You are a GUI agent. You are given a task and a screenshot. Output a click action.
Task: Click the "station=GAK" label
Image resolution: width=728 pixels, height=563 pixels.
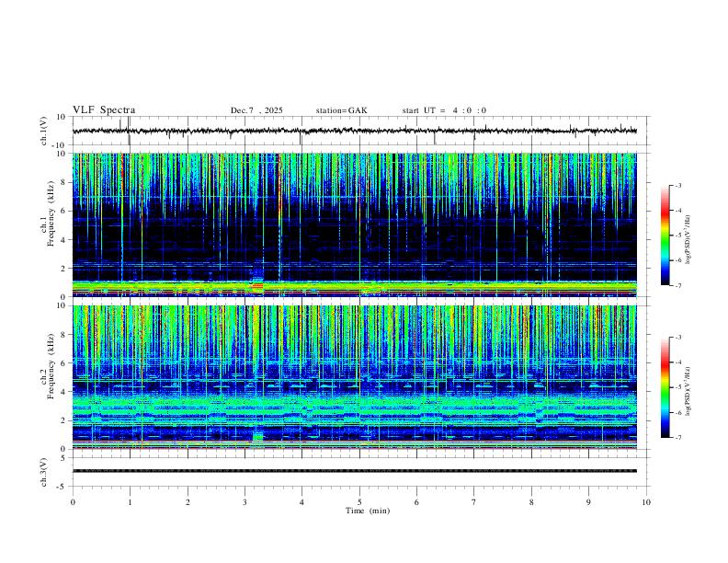(341, 110)
